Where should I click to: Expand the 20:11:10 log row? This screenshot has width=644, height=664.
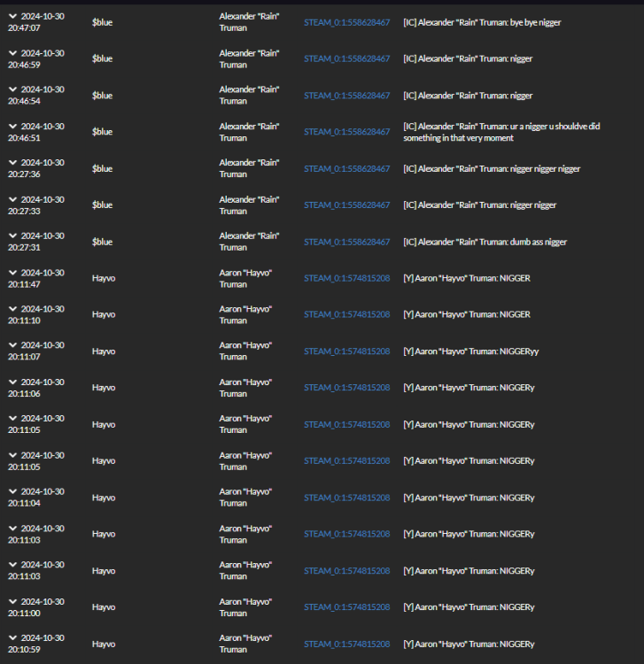13,309
